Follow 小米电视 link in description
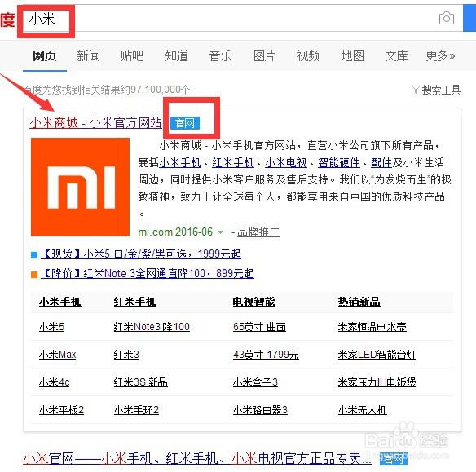 click(286, 163)
